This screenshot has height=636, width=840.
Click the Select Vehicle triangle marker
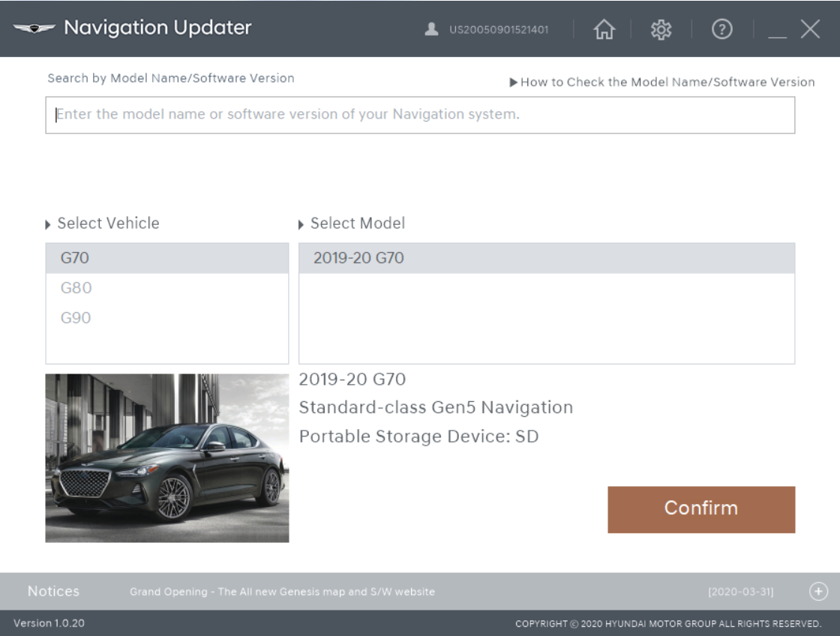48,224
